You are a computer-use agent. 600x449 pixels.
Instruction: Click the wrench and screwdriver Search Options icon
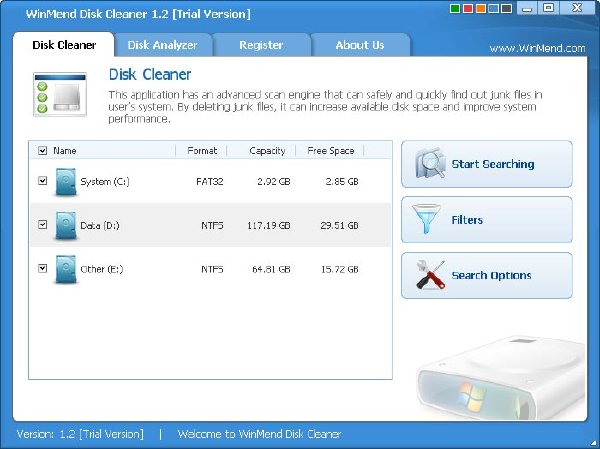(430, 274)
